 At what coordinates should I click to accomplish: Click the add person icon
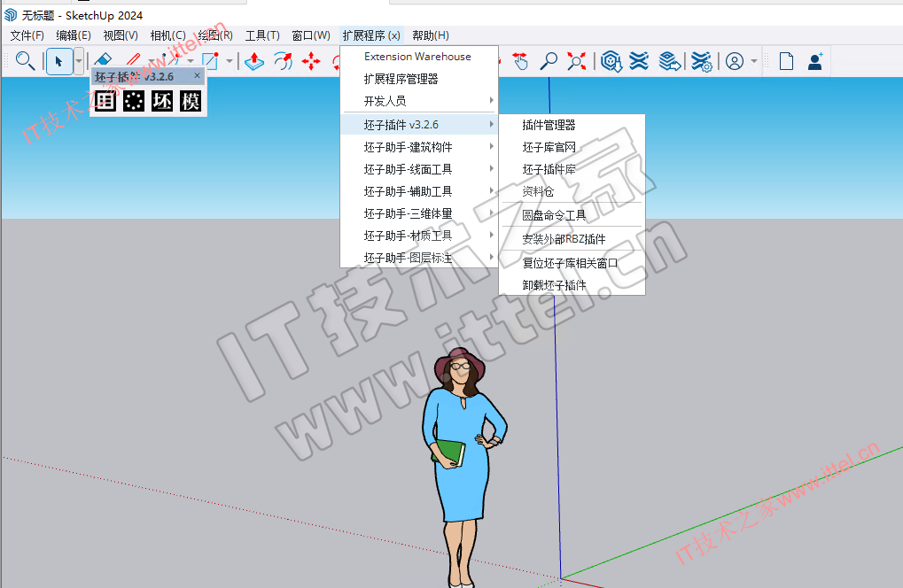coord(815,61)
